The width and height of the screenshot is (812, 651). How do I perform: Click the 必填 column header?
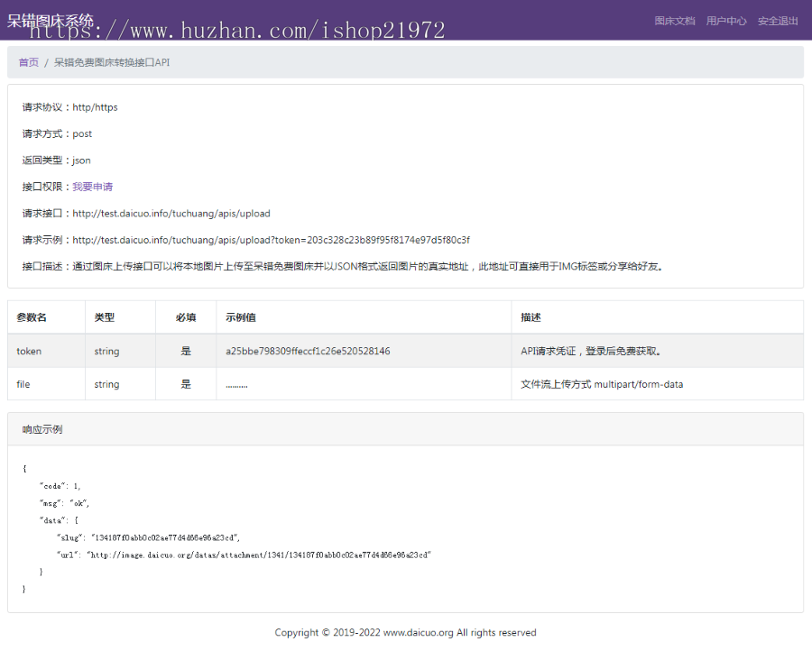(186, 317)
